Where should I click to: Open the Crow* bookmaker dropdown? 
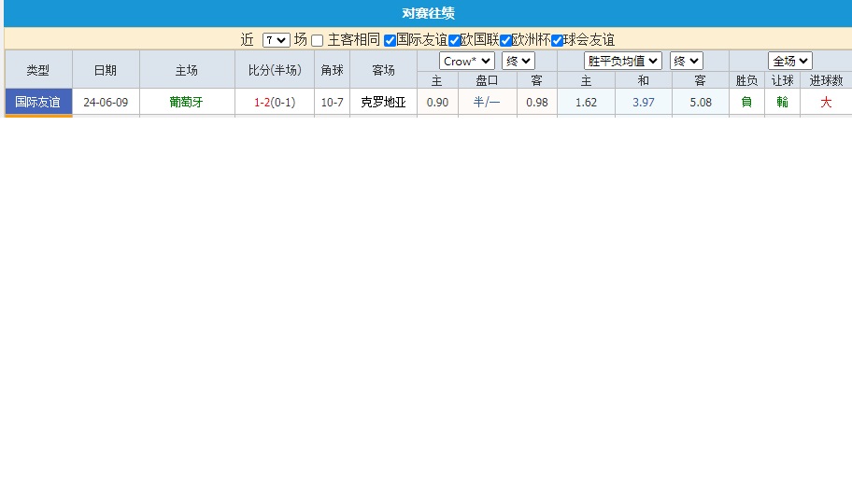tap(467, 61)
